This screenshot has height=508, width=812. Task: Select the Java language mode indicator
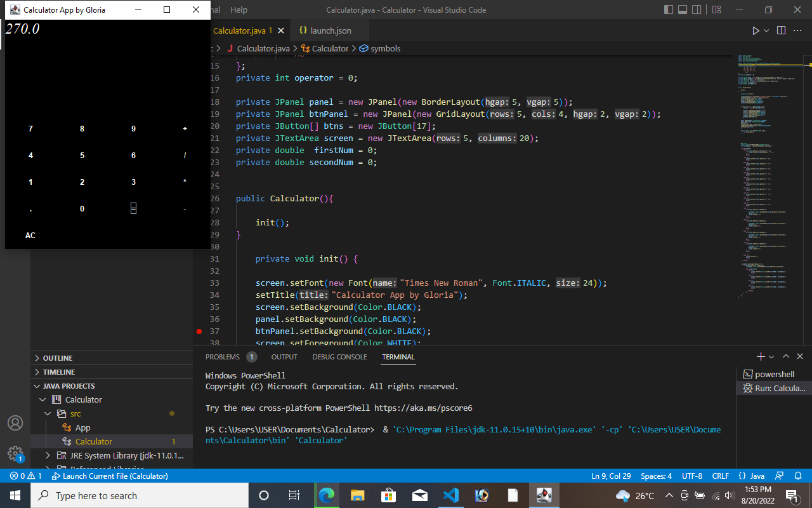[x=755, y=476]
